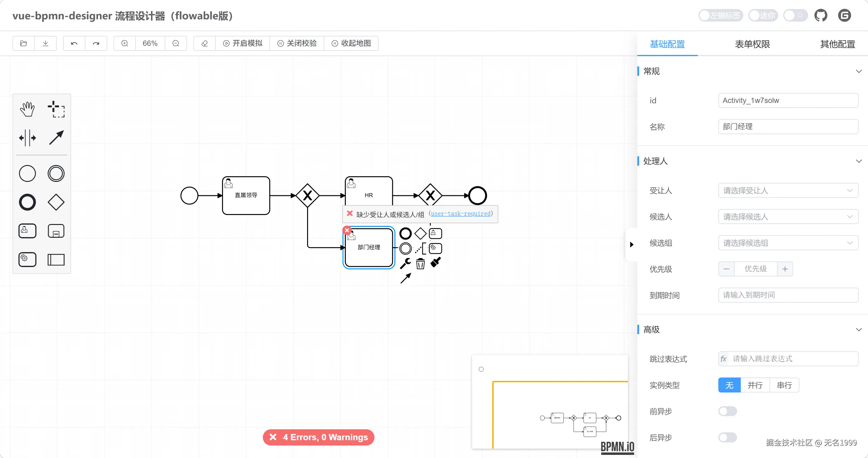
Task: Click the priority plus stepper button
Action: 785,269
